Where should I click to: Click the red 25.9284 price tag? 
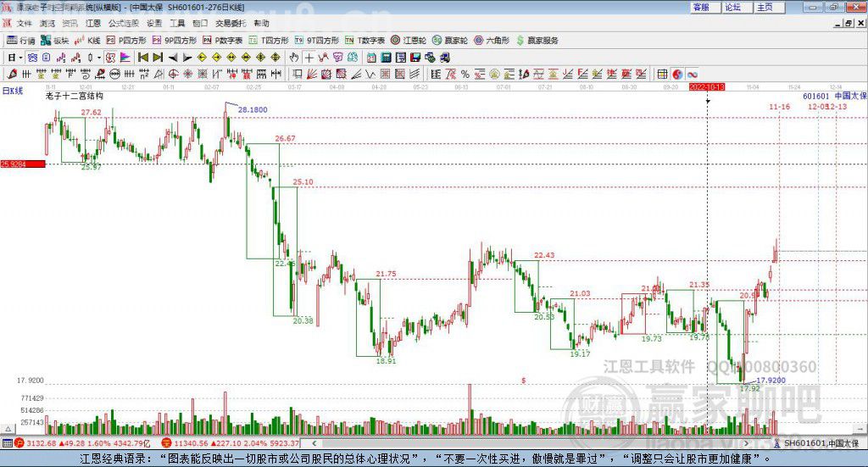[23, 164]
